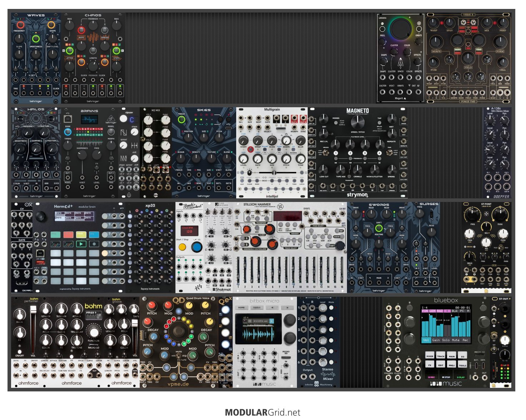Click the record pad on Hermod+

94,244
